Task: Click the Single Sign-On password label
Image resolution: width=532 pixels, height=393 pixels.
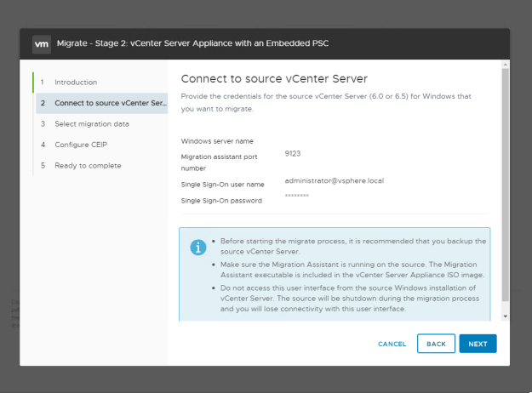Action: pos(221,201)
